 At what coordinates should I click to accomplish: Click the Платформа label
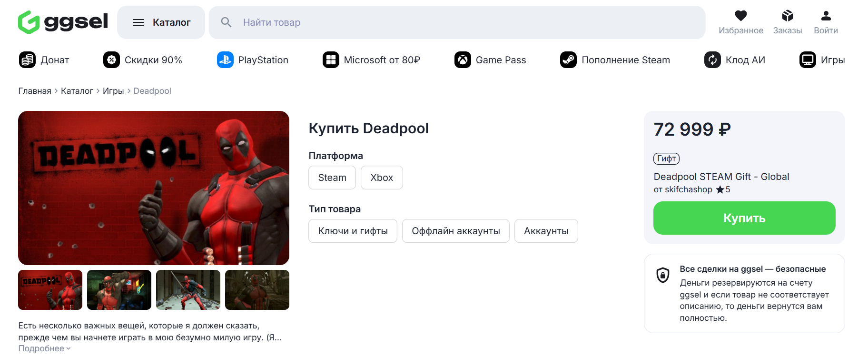coord(336,156)
